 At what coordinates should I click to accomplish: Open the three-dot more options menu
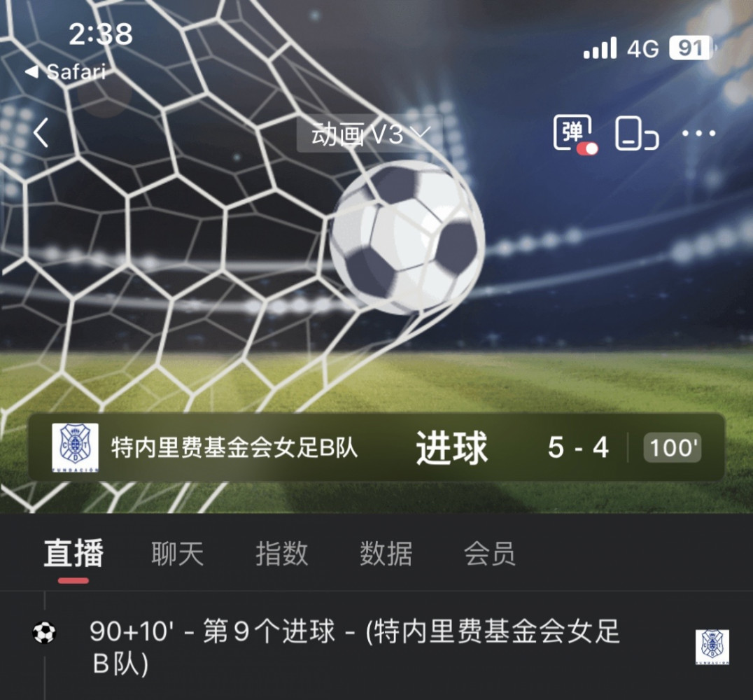tap(698, 133)
